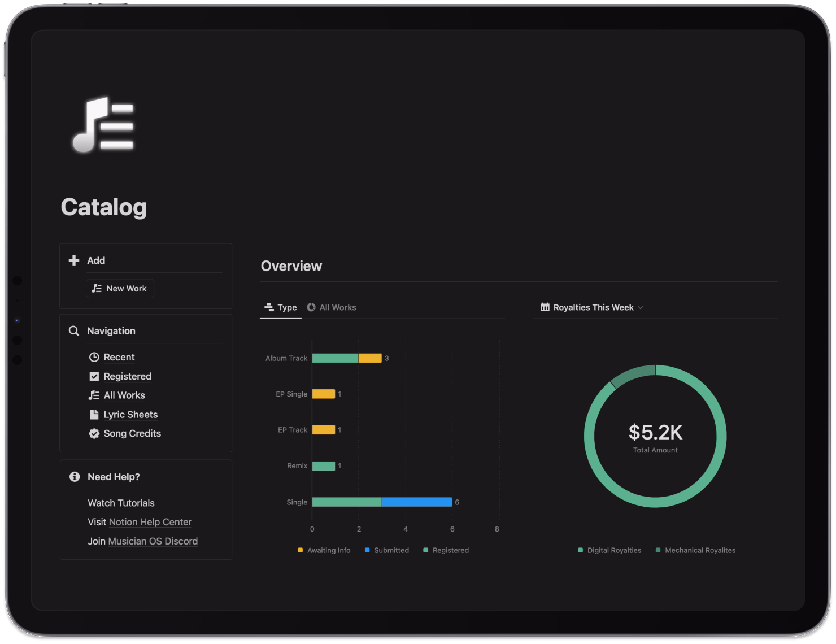The image size is (836, 644).
Task: Click the yellow segment of Album Track bar
Action: click(370, 358)
